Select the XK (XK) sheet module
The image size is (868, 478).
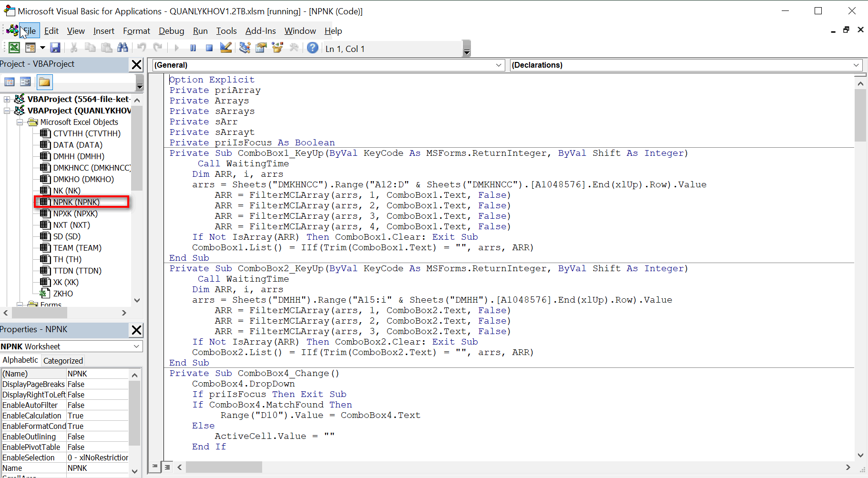[66, 282]
